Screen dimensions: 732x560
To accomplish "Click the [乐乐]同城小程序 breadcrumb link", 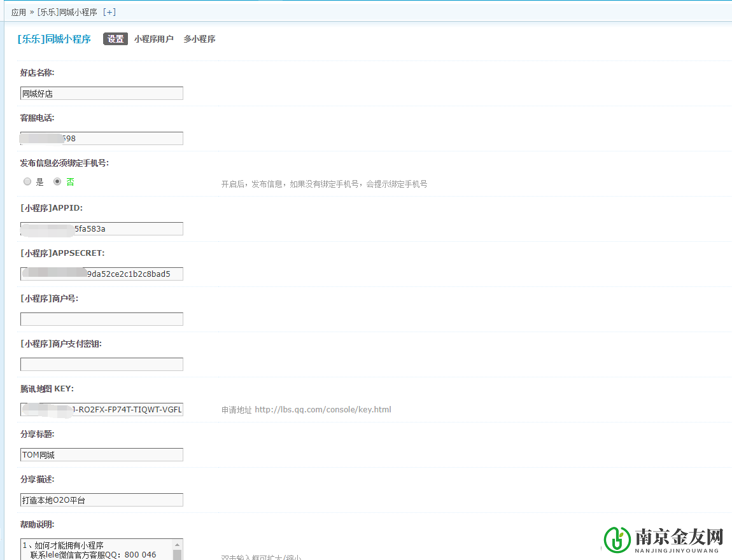I will 67,12.
